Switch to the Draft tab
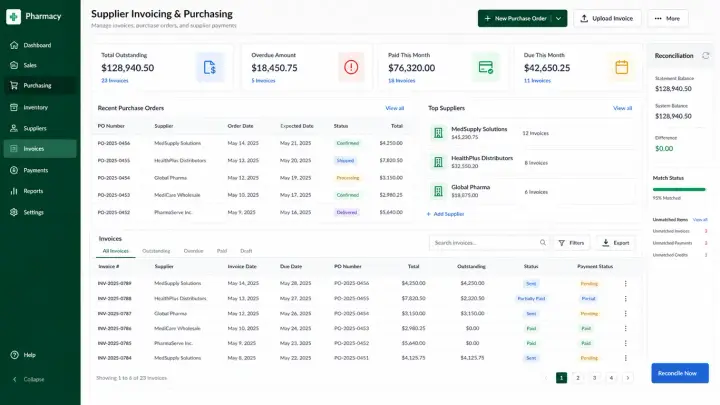The image size is (720, 405). 246,251
